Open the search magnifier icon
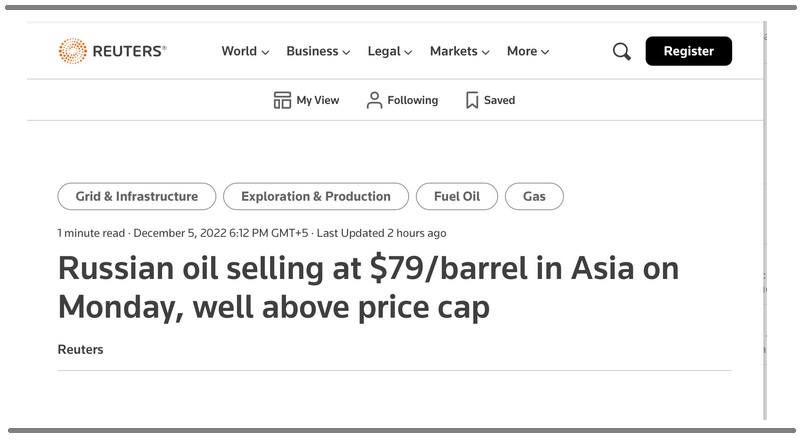803x441 pixels. tap(622, 51)
